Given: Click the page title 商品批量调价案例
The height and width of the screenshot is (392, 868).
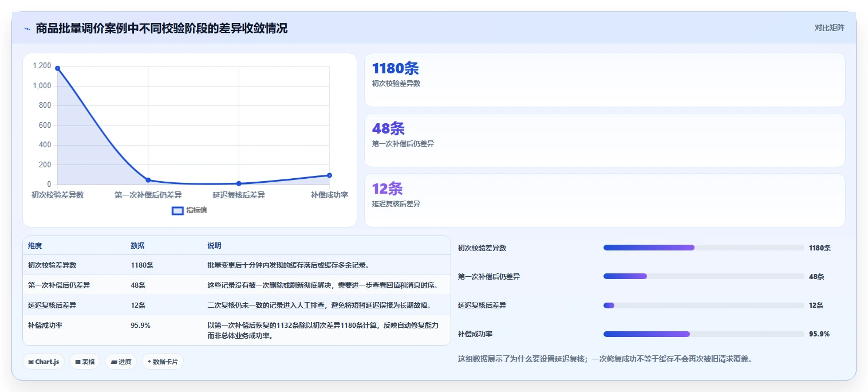Looking at the screenshot, I should 161,28.
